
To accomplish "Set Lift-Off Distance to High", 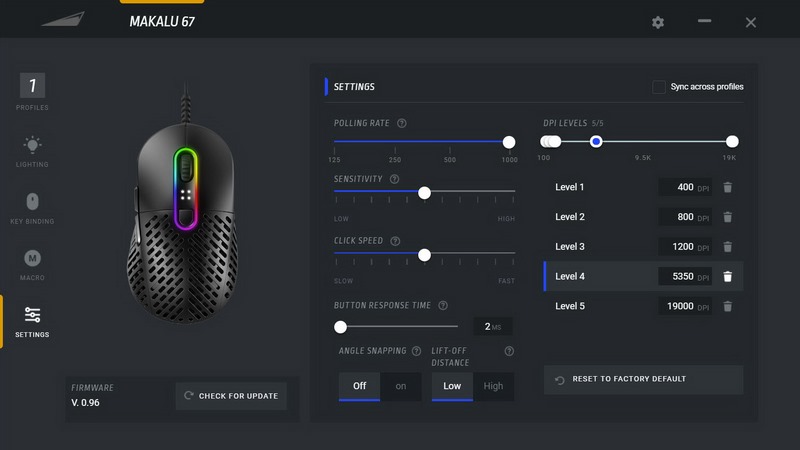I will pyautogui.click(x=493, y=386).
